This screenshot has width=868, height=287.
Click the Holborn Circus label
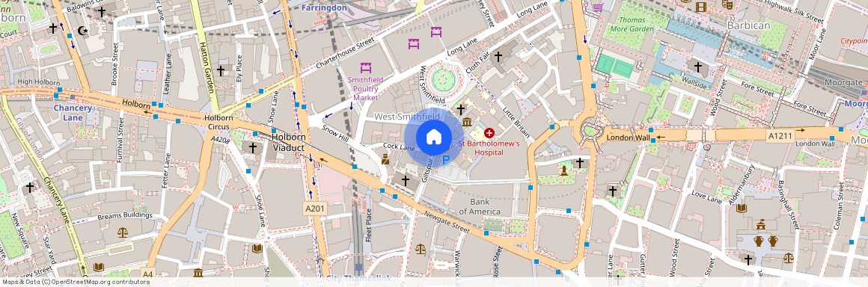218,123
